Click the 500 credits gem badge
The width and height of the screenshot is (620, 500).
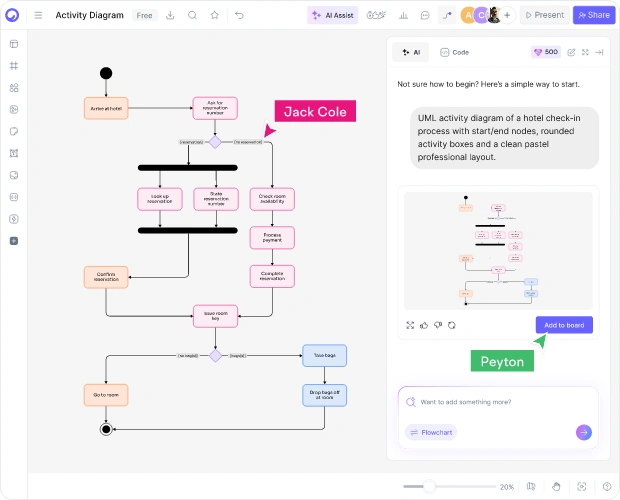tap(546, 52)
